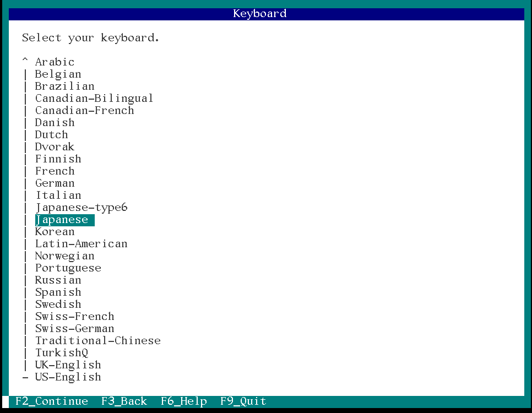Select Canadian-French keyboard

pyautogui.click(x=84, y=111)
